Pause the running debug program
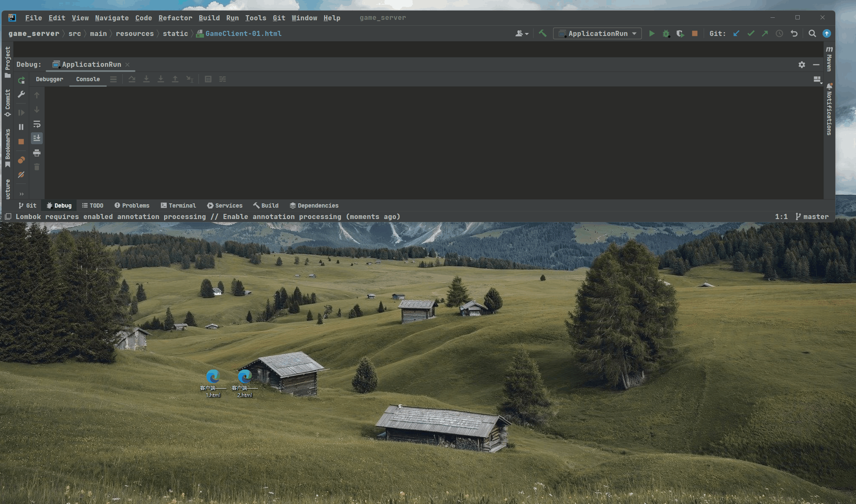This screenshot has width=856, height=504. point(21,127)
